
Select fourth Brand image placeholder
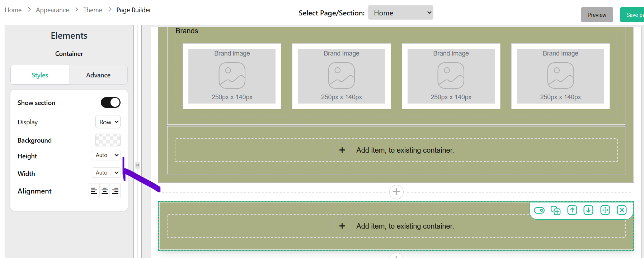(560, 76)
